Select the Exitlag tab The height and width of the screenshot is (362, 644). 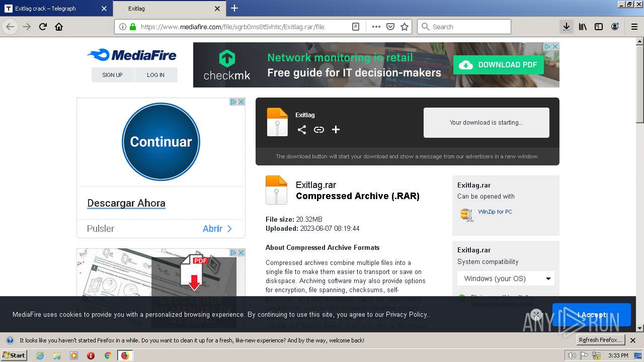point(169,9)
